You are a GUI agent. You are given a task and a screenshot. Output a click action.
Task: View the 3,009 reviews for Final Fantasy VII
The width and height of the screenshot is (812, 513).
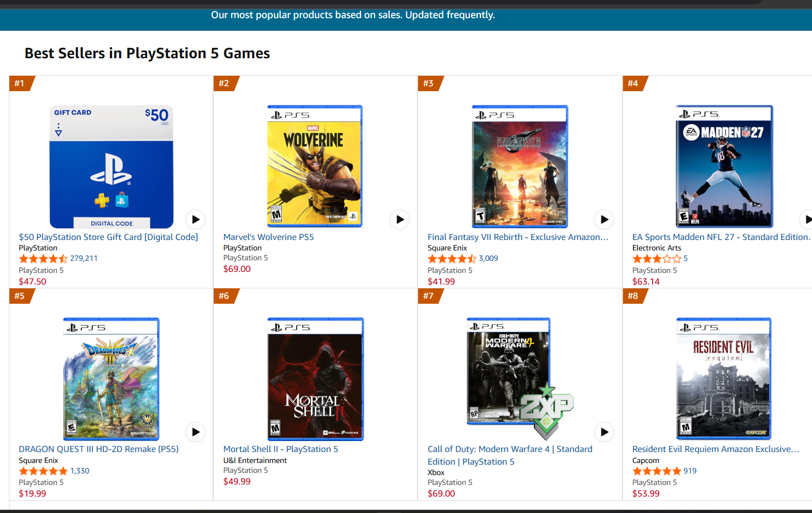click(x=488, y=259)
